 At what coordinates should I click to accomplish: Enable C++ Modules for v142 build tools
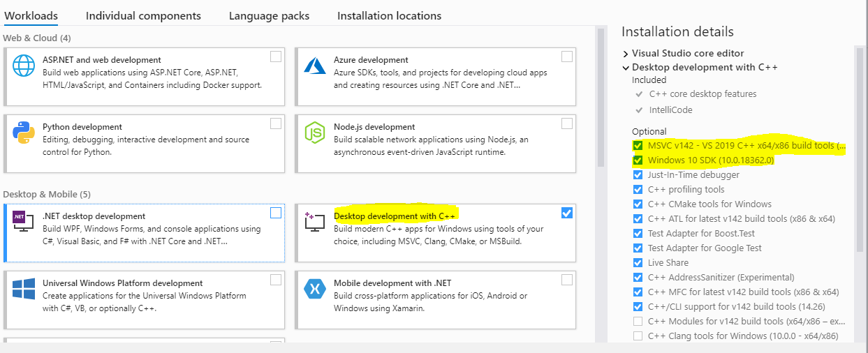tap(638, 322)
